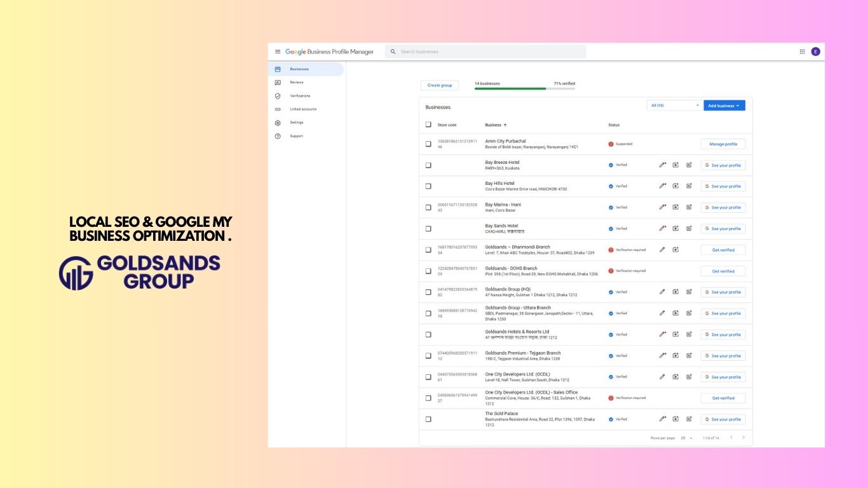Click the Search businesses field
The height and width of the screenshot is (488, 868).
click(485, 51)
